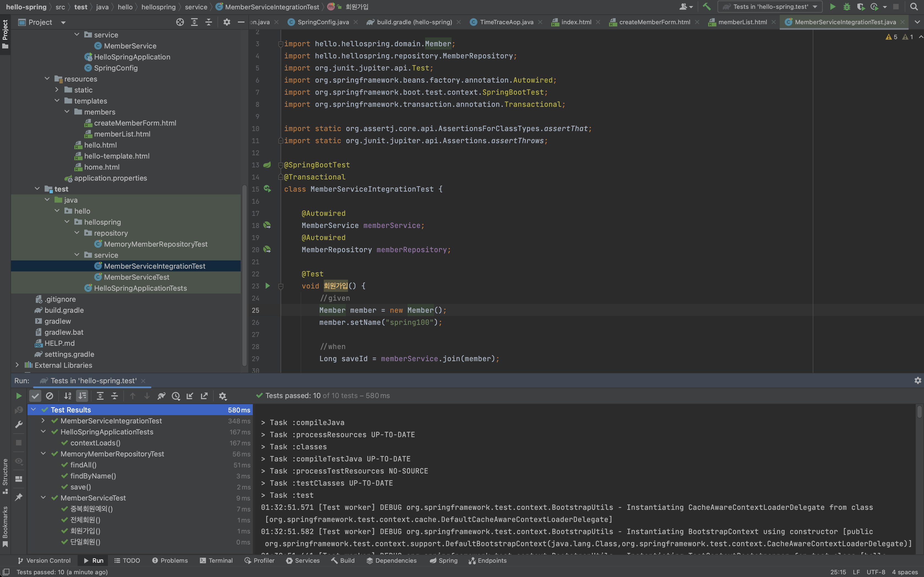Toggle the Bookmarks tool window side button
Image resolution: width=924 pixels, height=577 pixels.
tap(5, 527)
